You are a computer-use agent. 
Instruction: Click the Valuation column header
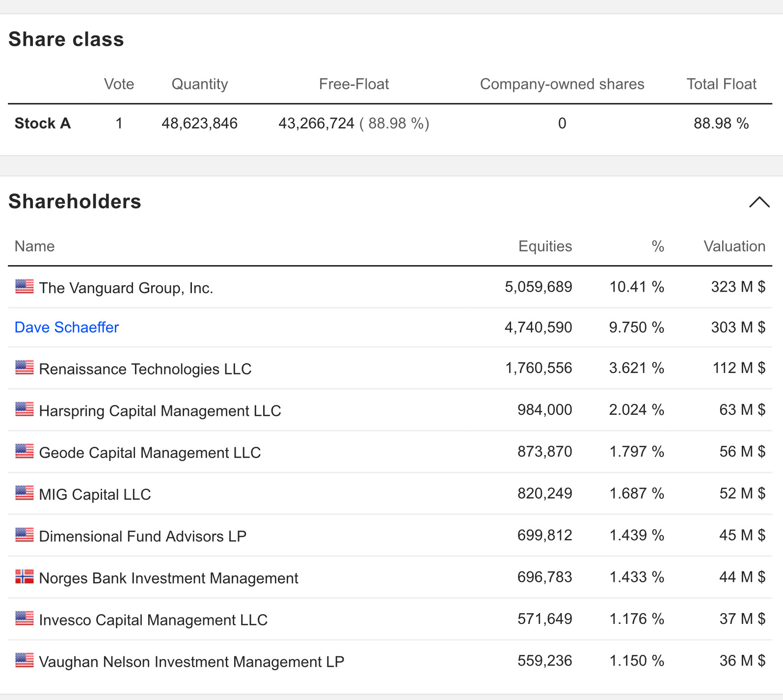click(734, 246)
